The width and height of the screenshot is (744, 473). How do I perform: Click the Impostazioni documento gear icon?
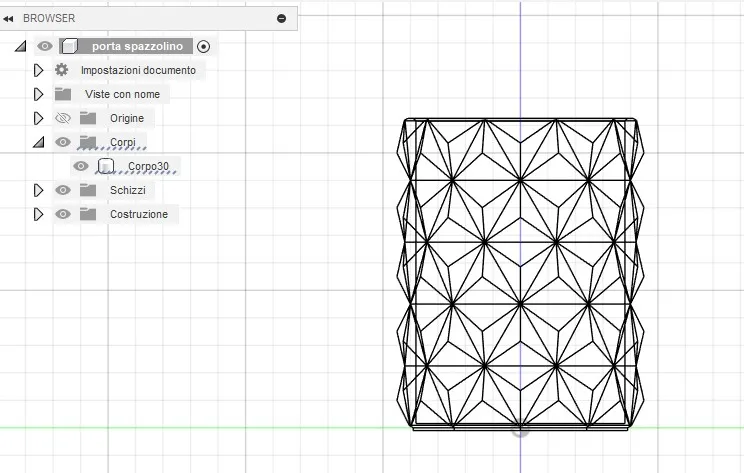pyautogui.click(x=62, y=70)
